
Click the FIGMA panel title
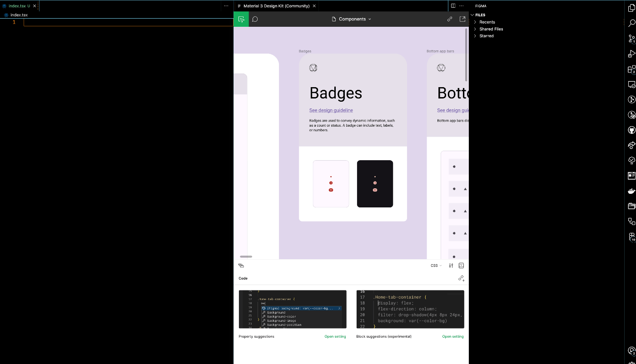click(481, 6)
